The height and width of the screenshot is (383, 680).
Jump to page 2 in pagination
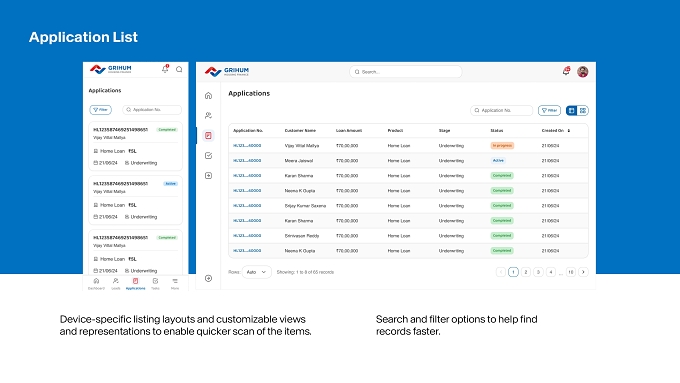point(526,272)
